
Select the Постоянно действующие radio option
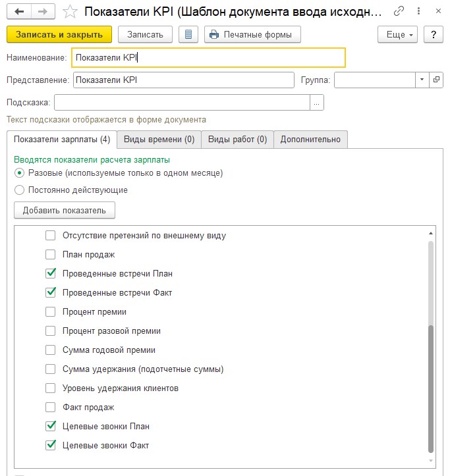click(19, 190)
